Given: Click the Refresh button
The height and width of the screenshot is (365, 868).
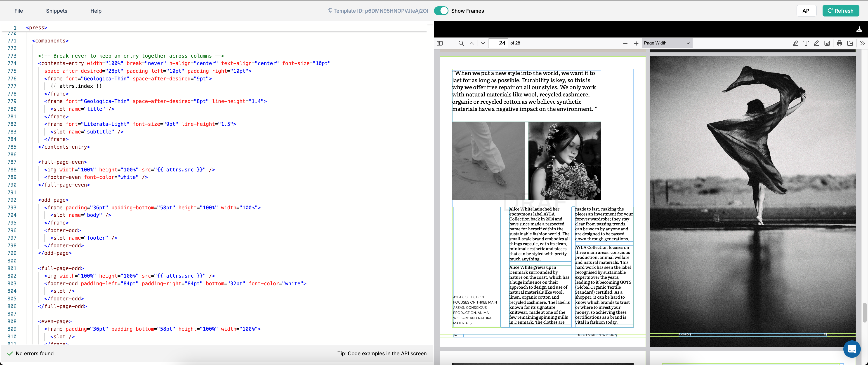Looking at the screenshot, I should tap(840, 11).
